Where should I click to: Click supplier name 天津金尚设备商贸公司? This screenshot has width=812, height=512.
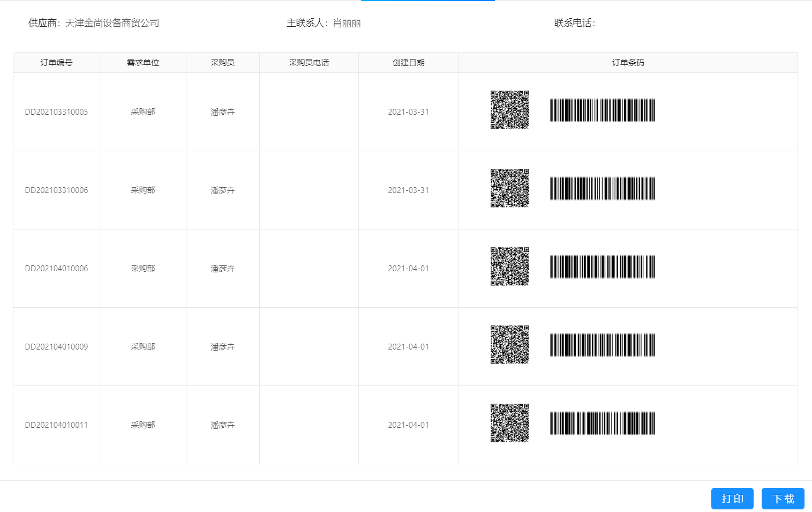(112, 23)
